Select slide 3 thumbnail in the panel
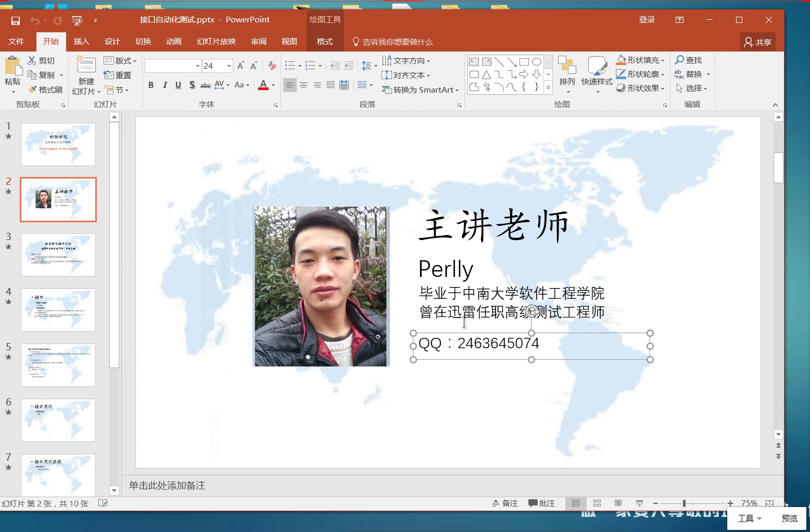 pos(58,255)
